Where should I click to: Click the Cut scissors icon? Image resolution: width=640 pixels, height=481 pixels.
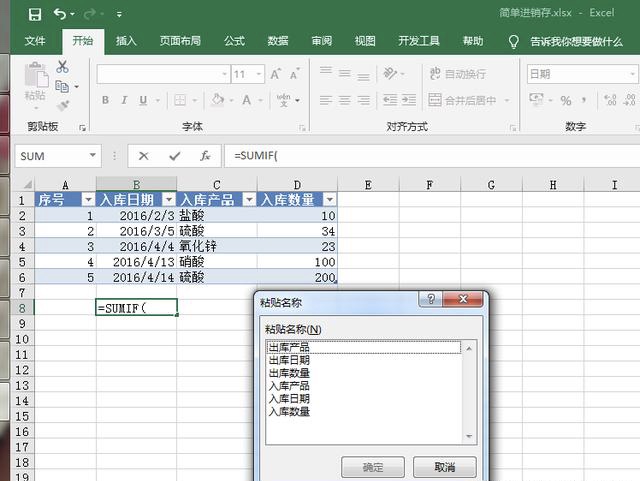(x=62, y=67)
